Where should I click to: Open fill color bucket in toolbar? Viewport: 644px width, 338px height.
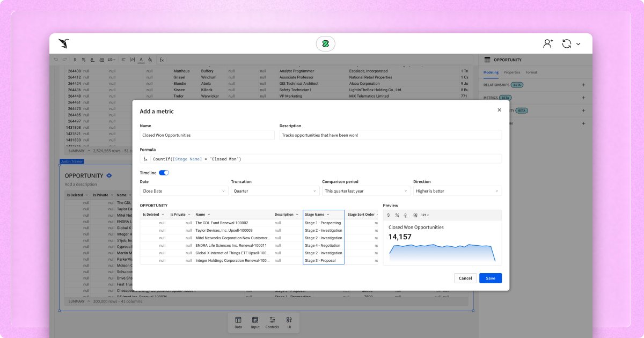(150, 60)
